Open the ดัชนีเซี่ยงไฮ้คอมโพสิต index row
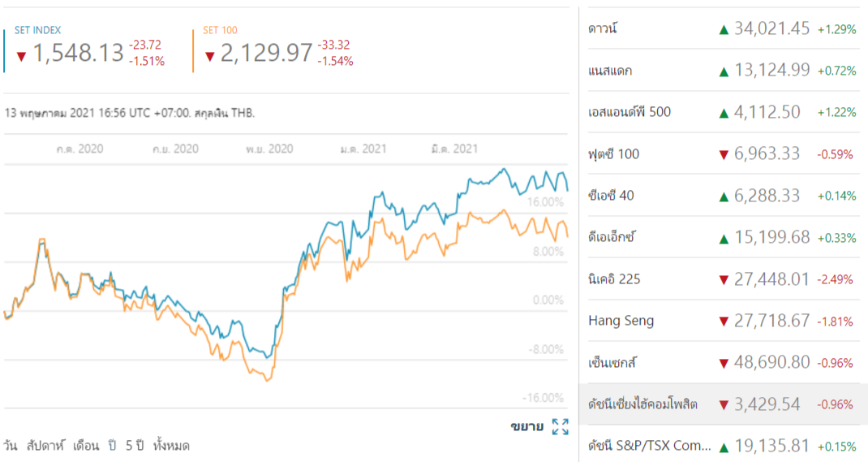Viewport: 868px width, 462px height. 642,404
